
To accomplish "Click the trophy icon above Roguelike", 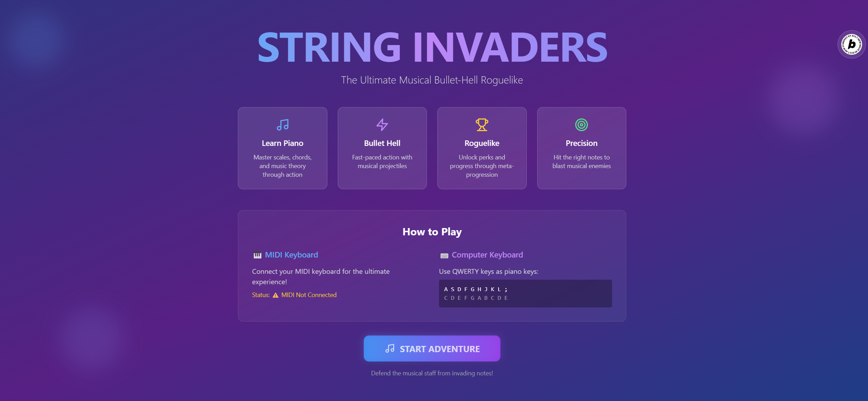I will tap(482, 125).
